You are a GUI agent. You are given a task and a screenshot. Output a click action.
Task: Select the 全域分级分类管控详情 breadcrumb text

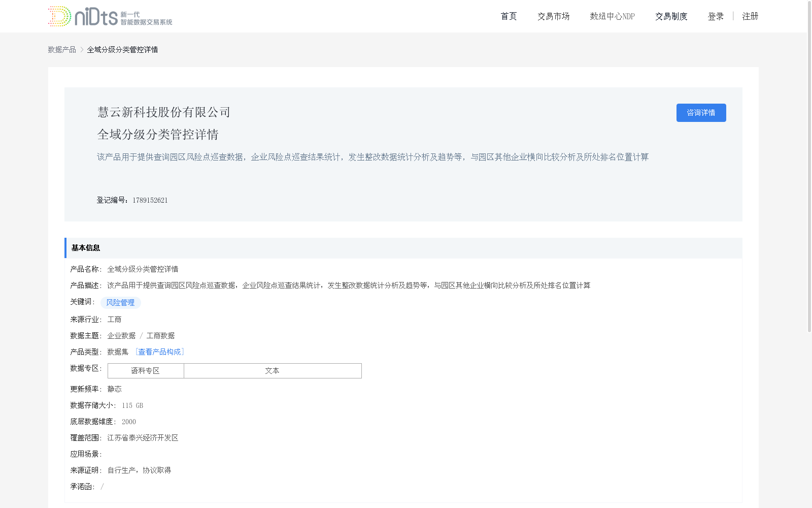(122, 49)
